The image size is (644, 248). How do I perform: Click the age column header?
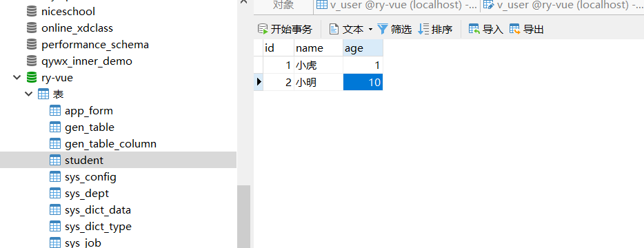[363, 48]
